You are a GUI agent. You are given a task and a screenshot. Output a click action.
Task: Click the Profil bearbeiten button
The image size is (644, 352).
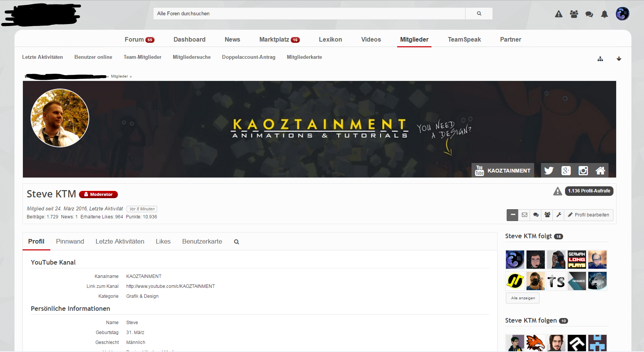tap(589, 215)
